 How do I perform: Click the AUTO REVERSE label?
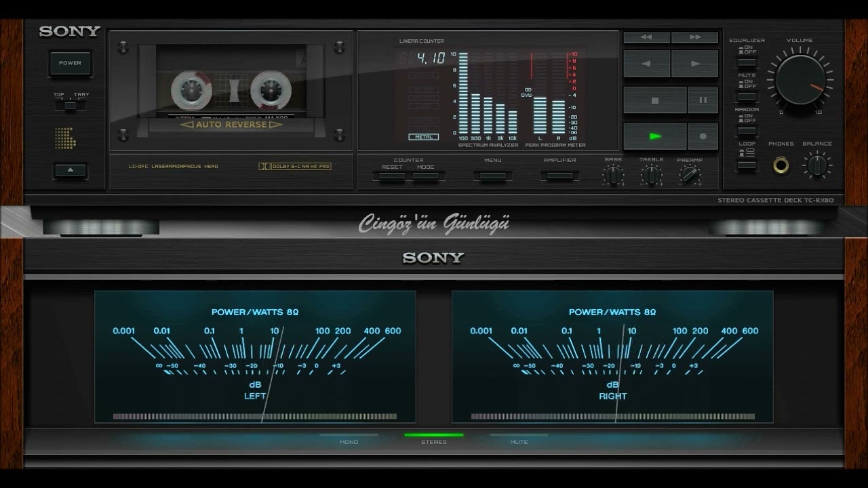click(x=231, y=125)
